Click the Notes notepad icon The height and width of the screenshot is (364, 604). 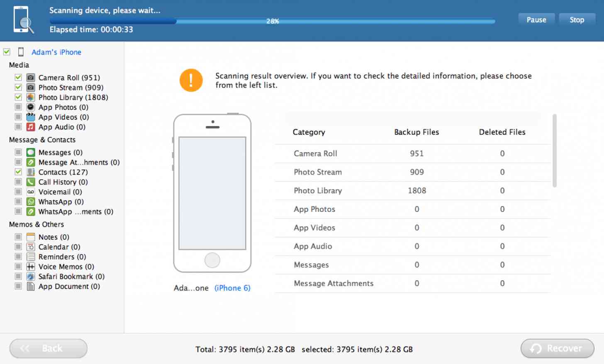tap(31, 237)
